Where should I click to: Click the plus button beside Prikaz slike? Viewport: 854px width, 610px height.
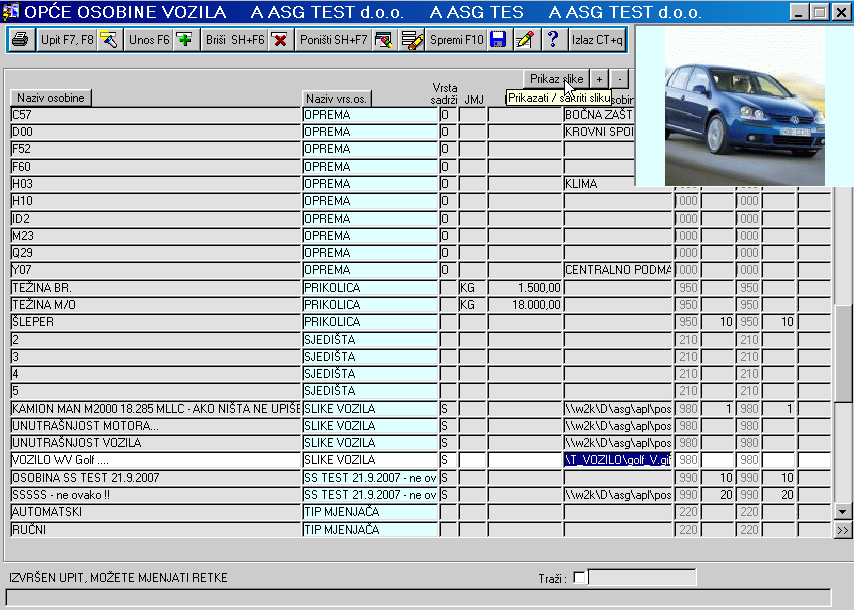(x=600, y=79)
